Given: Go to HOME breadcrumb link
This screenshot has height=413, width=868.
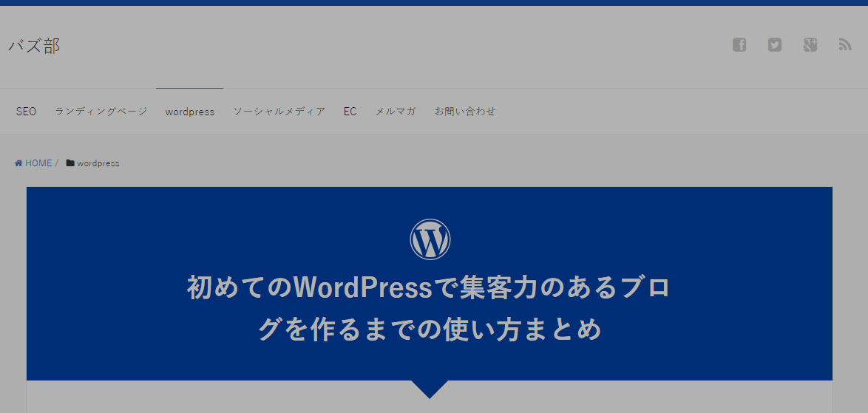Looking at the screenshot, I should click(33, 163).
